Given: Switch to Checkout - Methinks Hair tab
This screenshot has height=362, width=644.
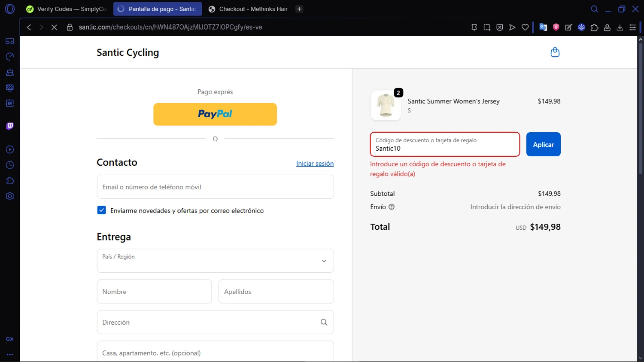Looking at the screenshot, I should point(248,9).
